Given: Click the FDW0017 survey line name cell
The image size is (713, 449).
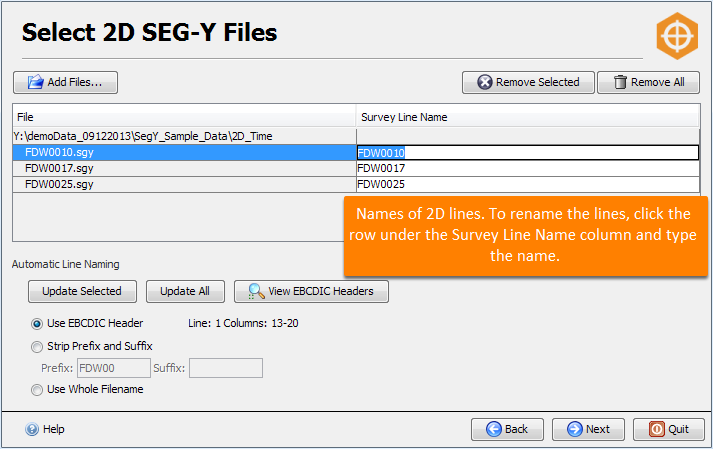Looking at the screenshot, I should (528, 168).
